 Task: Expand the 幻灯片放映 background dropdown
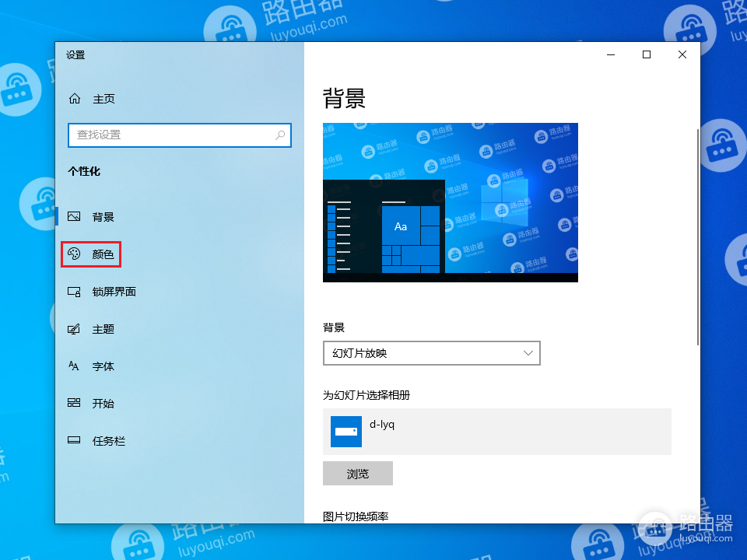[432, 353]
